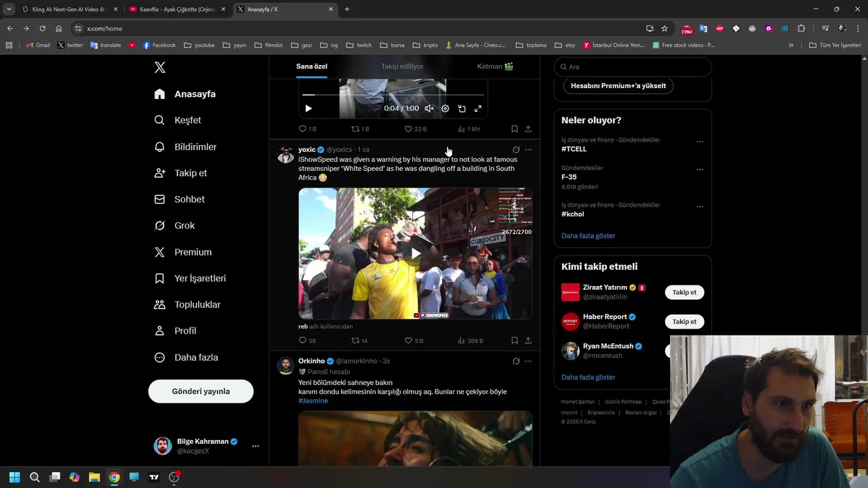Bookmark the top video post
This screenshot has width=868, height=488.
coord(515,129)
